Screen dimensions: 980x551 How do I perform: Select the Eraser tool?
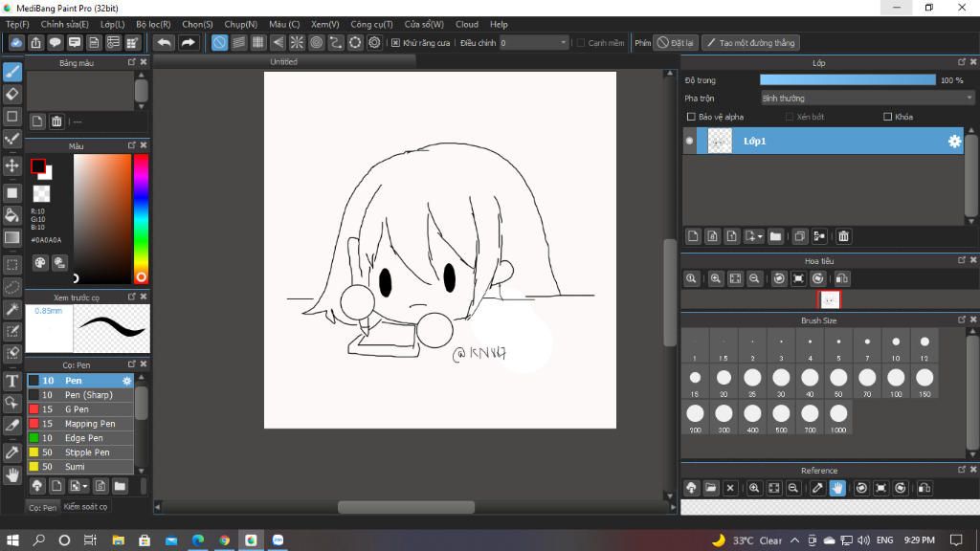11,95
